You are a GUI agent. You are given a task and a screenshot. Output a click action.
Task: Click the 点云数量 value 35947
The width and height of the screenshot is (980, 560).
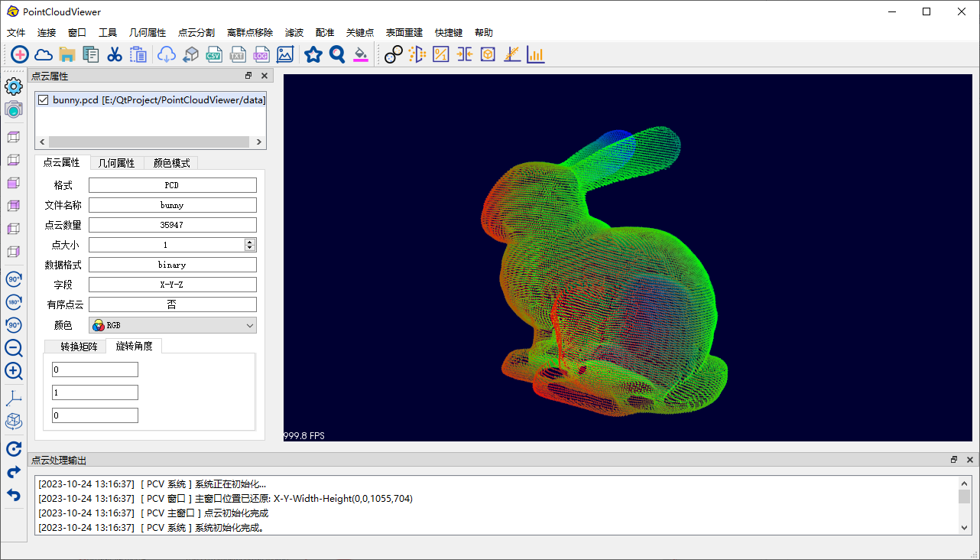tap(173, 225)
